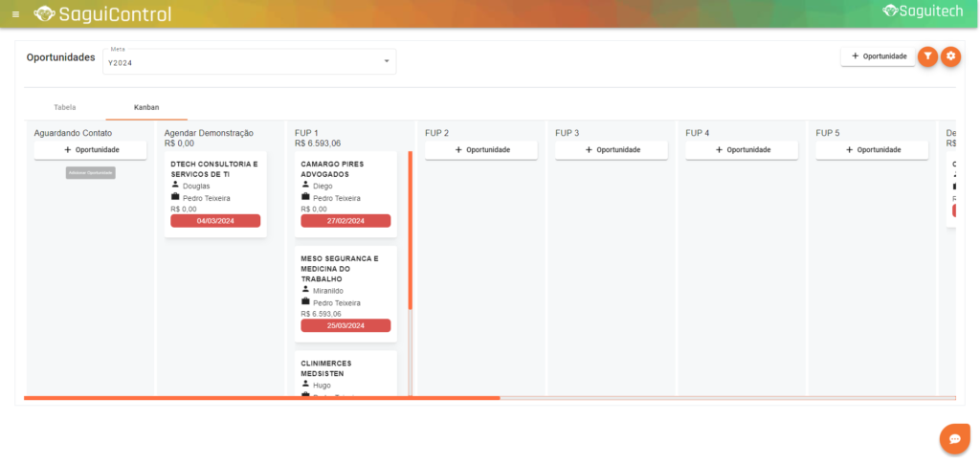Add opportunity in the FUP 5 column

coord(872,150)
